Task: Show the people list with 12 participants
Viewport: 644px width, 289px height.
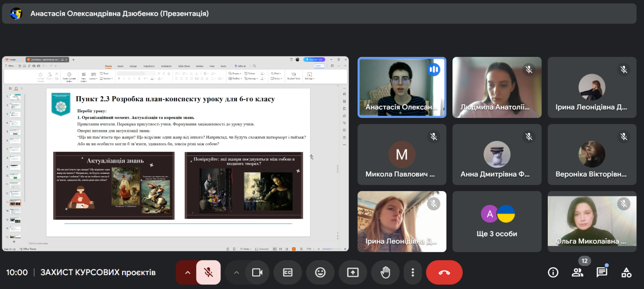Action: (x=577, y=272)
